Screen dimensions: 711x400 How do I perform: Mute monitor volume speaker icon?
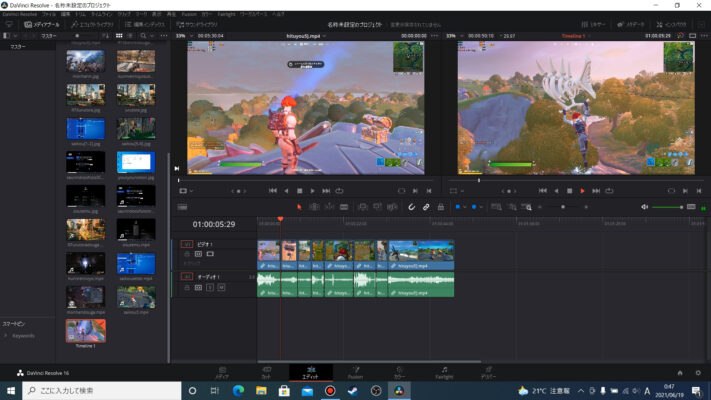644,207
